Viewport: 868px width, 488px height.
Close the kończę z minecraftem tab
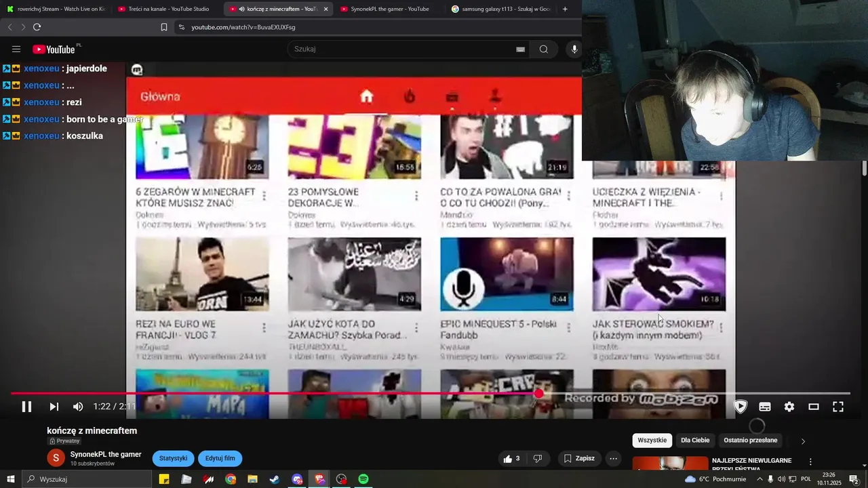[325, 9]
